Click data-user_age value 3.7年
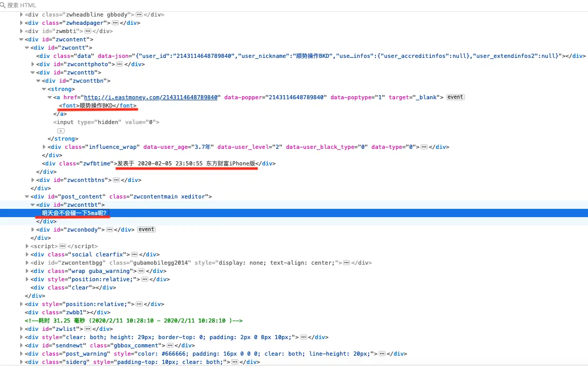 (203, 147)
